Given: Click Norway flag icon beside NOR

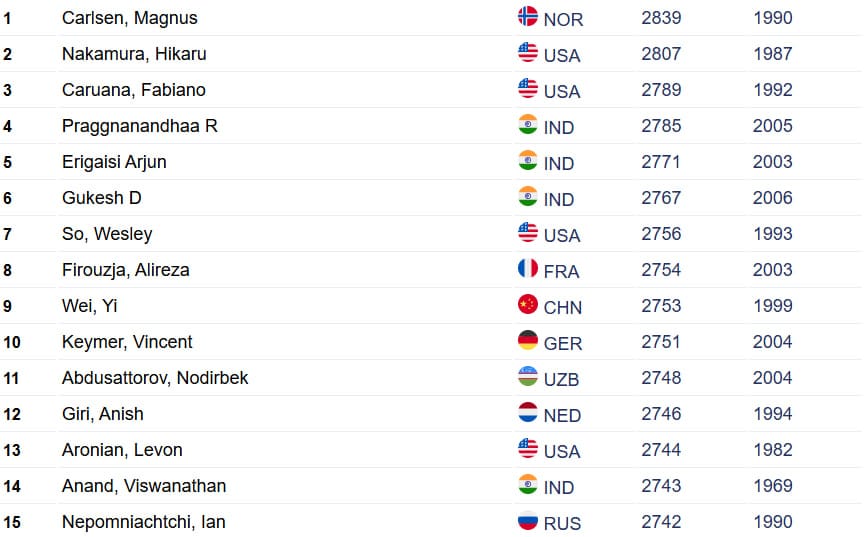Looking at the screenshot, I should tap(527, 17).
